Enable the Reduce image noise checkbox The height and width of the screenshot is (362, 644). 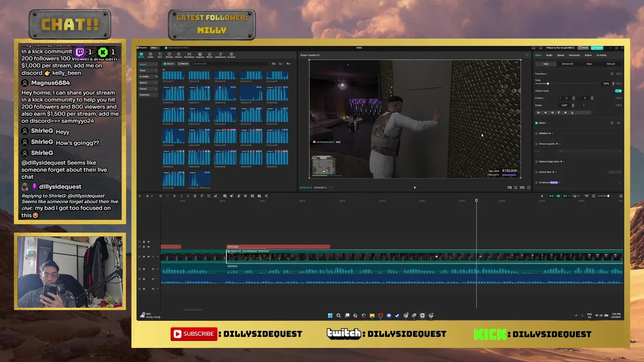pos(536,161)
